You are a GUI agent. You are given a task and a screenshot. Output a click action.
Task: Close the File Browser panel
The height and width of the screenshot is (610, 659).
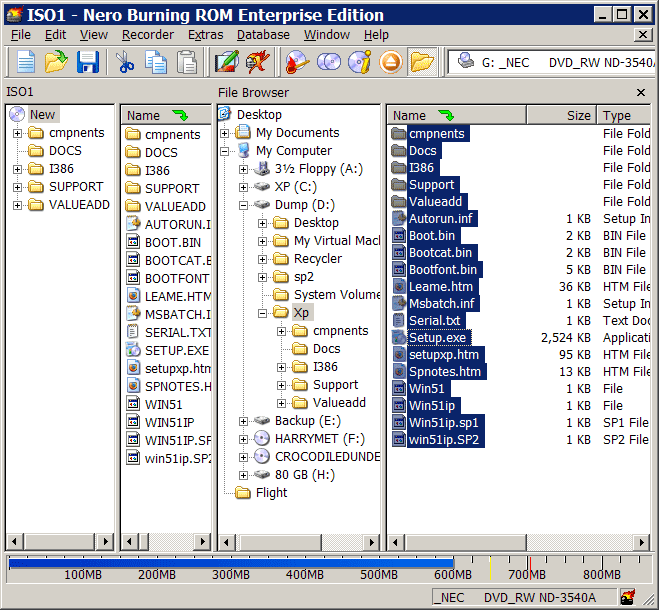tap(641, 92)
